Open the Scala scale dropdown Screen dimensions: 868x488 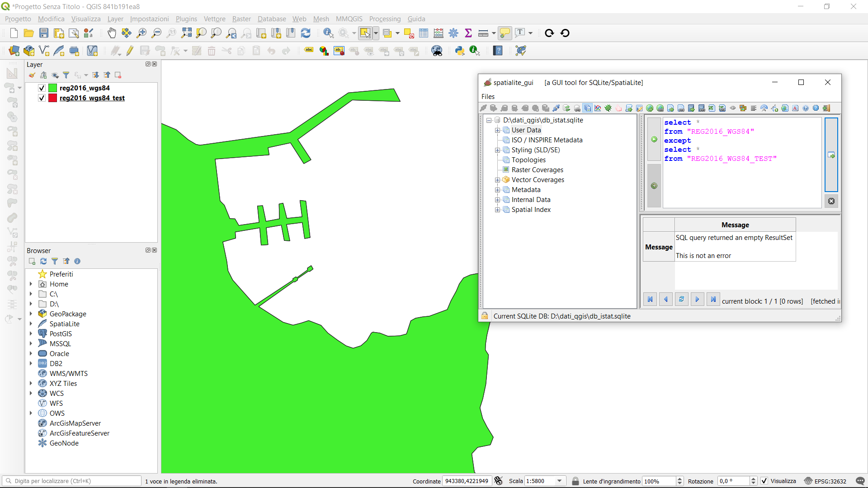click(x=560, y=481)
